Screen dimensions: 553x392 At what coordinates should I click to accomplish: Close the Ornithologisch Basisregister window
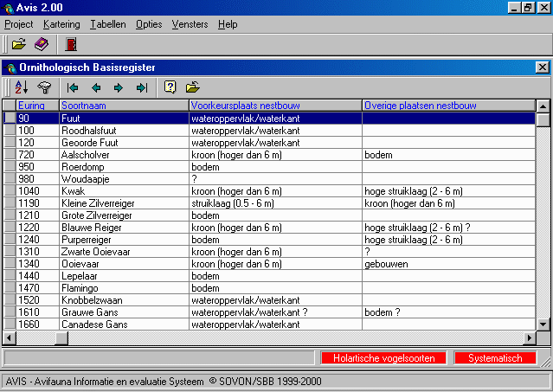[x=542, y=67]
